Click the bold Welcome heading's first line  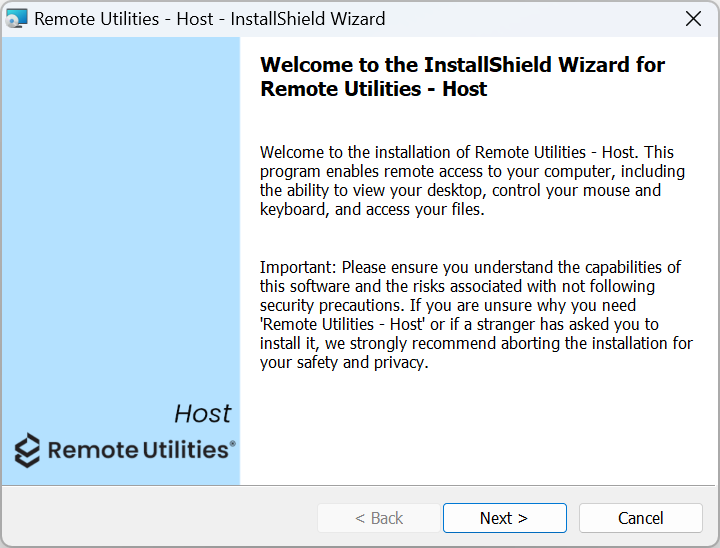(x=462, y=65)
